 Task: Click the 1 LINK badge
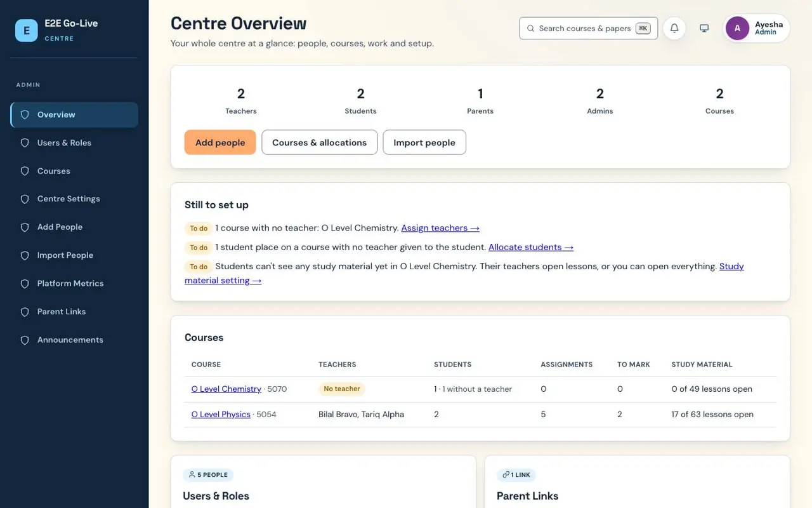click(x=516, y=475)
